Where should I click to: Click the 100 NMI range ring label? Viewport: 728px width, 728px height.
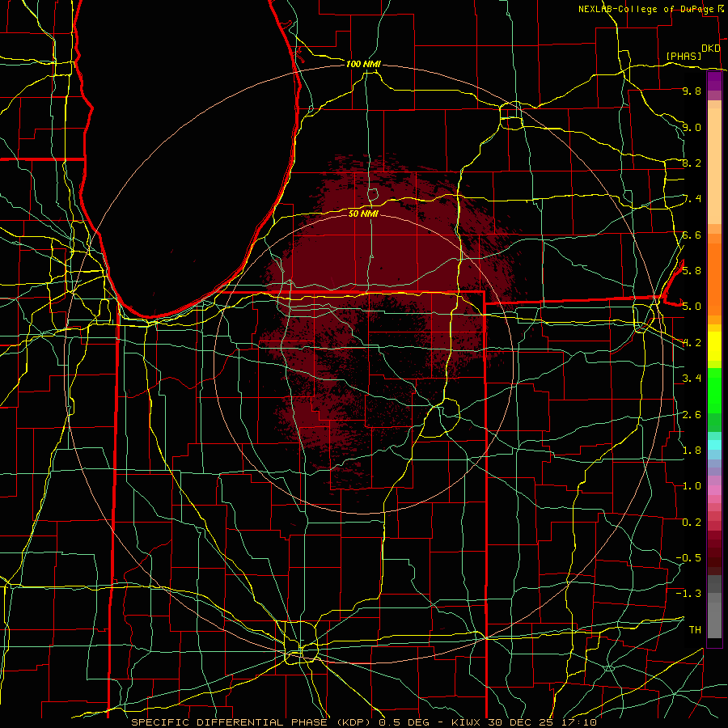(x=363, y=64)
